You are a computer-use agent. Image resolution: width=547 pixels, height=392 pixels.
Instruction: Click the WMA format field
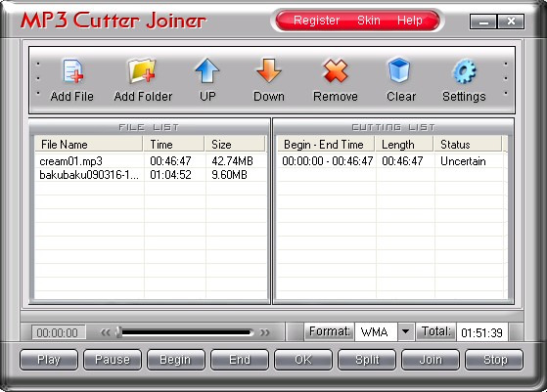click(x=376, y=331)
